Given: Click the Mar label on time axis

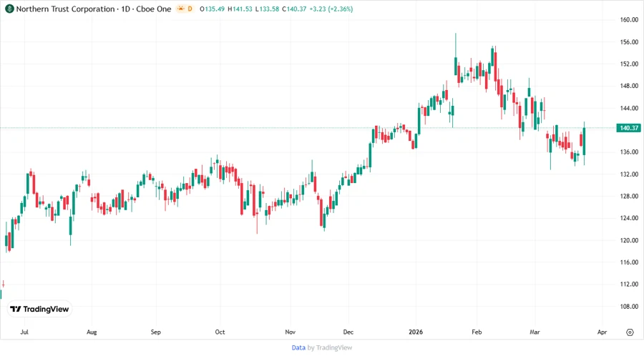Looking at the screenshot, I should pyautogui.click(x=535, y=332).
